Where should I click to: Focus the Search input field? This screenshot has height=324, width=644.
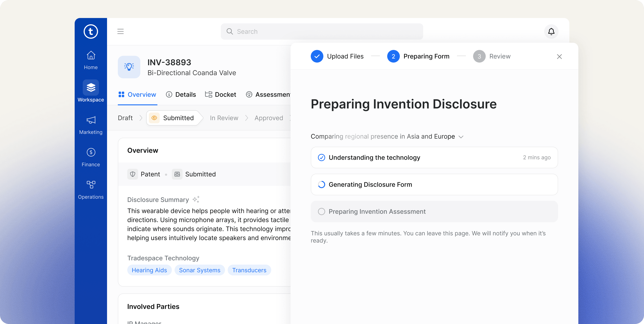[x=322, y=31]
